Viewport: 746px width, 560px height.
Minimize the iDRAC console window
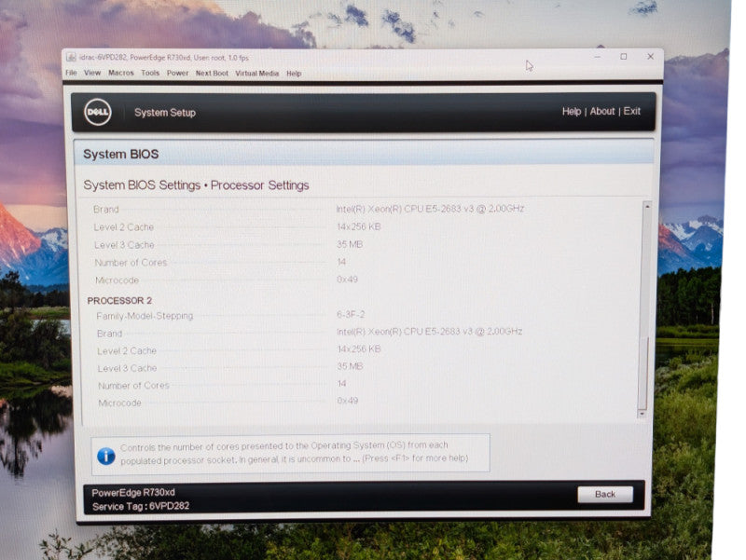coord(598,57)
